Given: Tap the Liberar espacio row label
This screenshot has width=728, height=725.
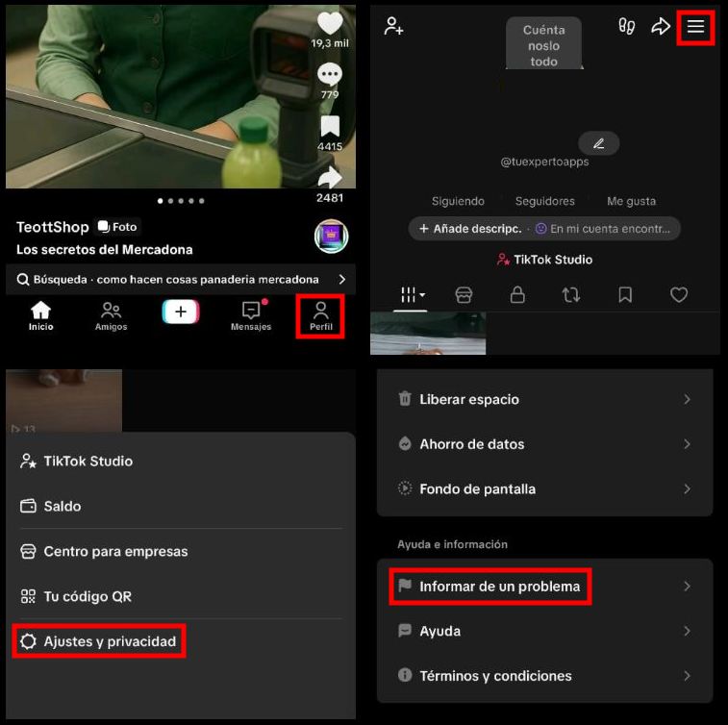Looking at the screenshot, I should (469, 399).
